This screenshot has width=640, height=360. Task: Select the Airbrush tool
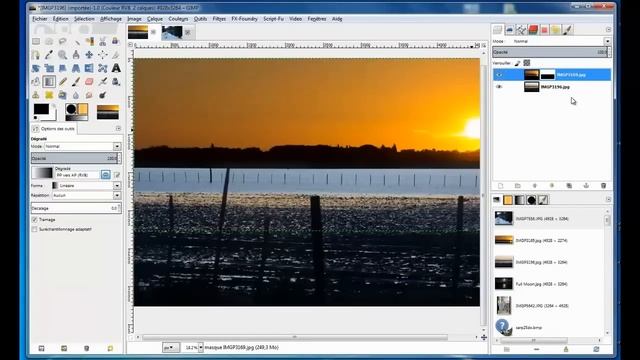[102, 82]
